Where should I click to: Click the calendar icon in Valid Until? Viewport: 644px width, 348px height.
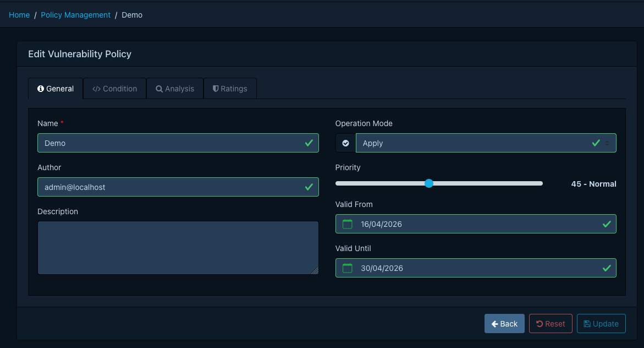click(347, 268)
